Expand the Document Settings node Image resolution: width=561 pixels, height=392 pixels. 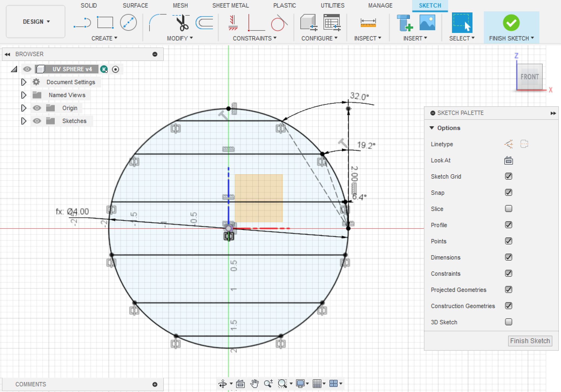tap(23, 82)
